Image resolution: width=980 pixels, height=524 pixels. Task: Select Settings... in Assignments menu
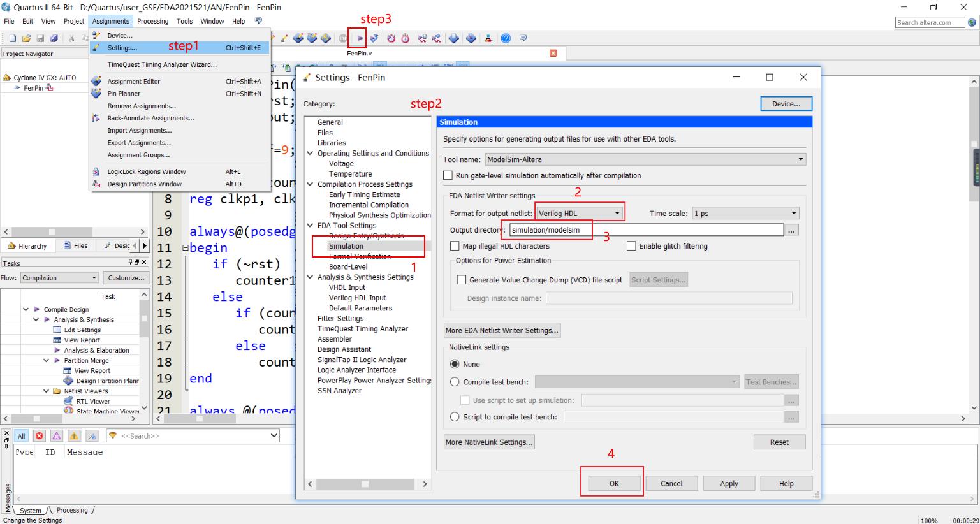pyautogui.click(x=180, y=48)
